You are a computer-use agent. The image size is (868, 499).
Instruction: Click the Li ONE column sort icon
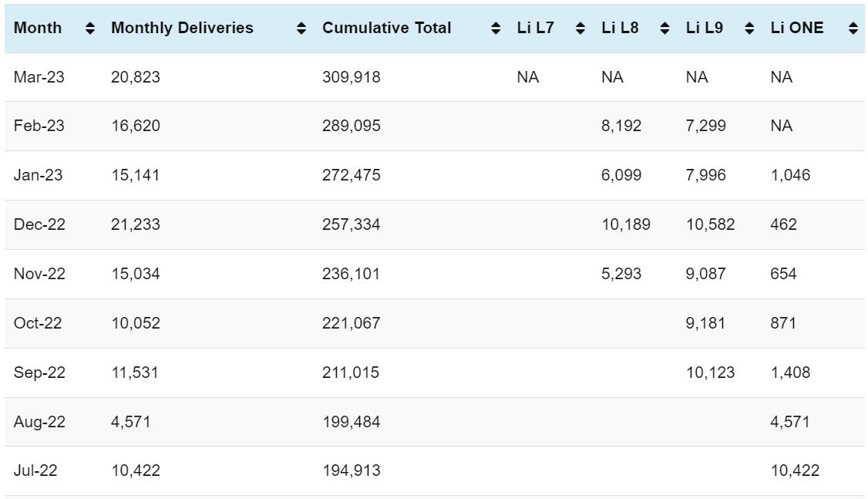click(853, 29)
